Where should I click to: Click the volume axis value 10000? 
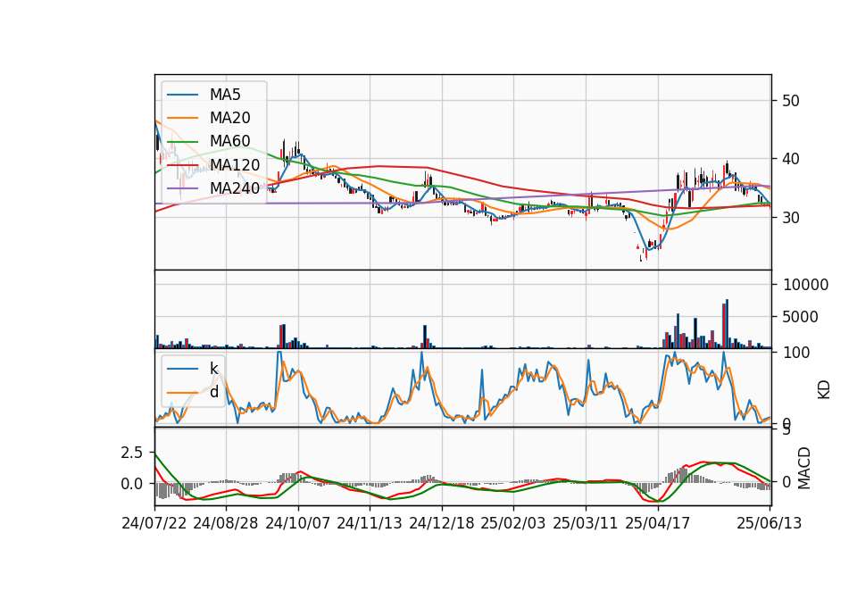pos(806,285)
